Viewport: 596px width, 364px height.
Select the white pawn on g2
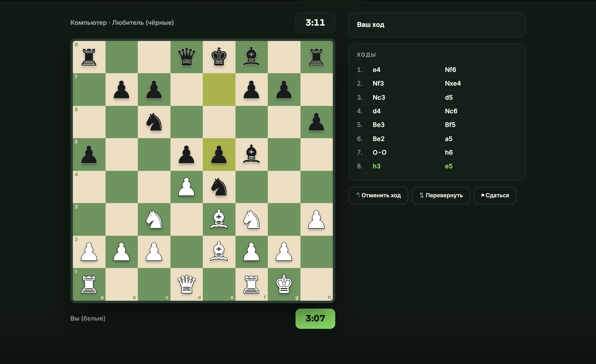(x=284, y=252)
